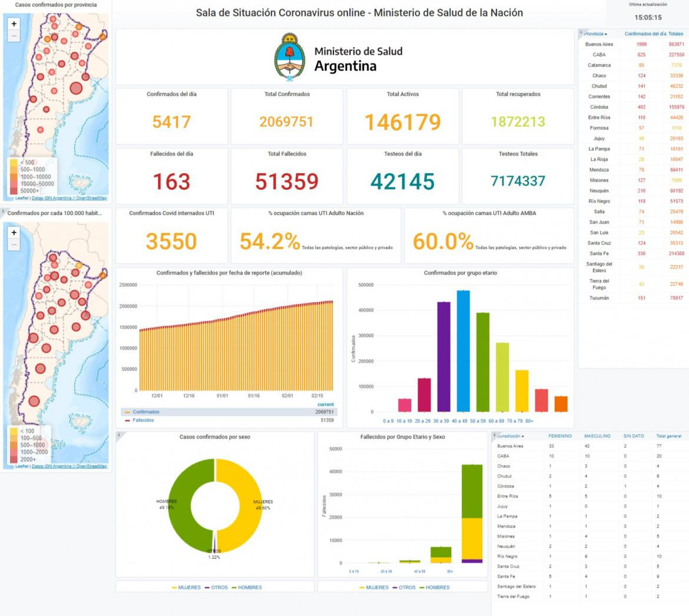Open the Total Confirmados panel title menu
689x616 pixels.
click(x=287, y=94)
